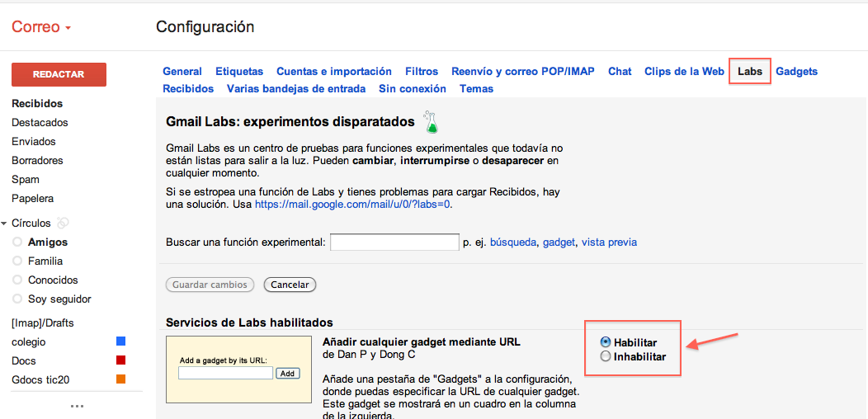Image resolution: width=868 pixels, height=419 pixels.
Task: Open Recibidos in the left sidebar
Action: [37, 103]
